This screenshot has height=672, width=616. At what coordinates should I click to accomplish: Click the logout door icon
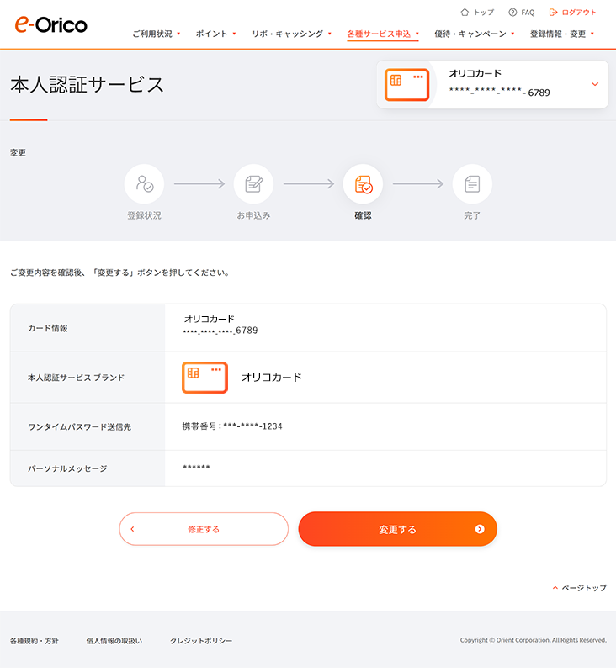point(554,13)
